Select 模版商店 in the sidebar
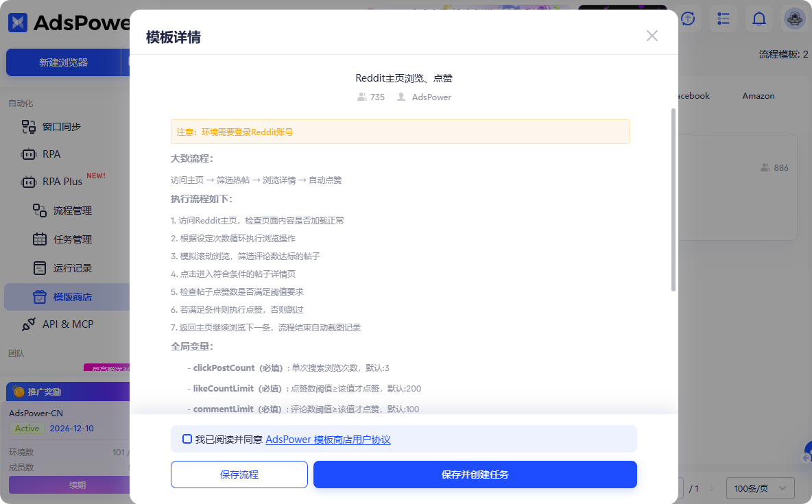The width and height of the screenshot is (812, 504). 67,297
